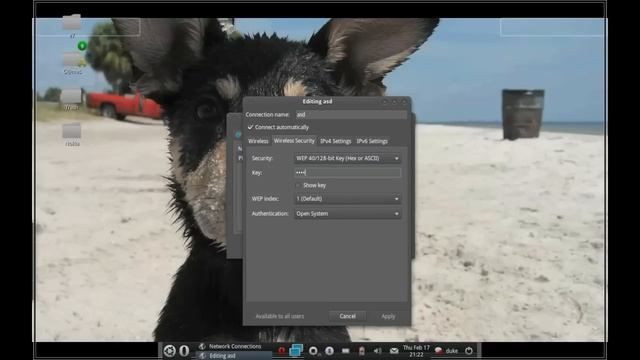The height and width of the screenshot is (360, 640).
Task: Enable the Show key checkbox
Action: (298, 185)
